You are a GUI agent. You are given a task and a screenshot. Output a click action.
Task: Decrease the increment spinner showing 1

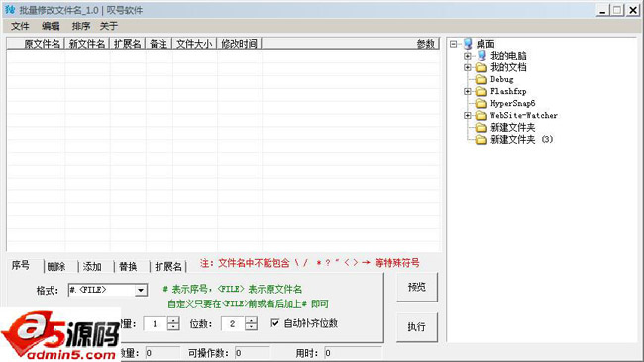(x=173, y=327)
